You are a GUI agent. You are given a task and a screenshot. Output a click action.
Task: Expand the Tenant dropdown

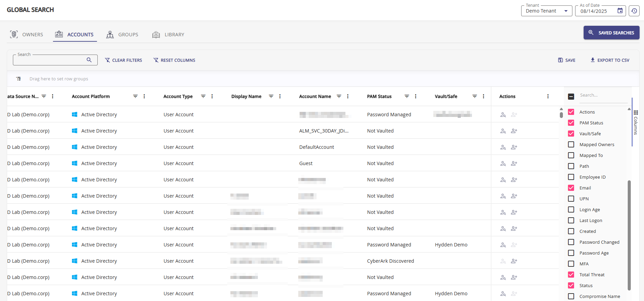tap(566, 11)
